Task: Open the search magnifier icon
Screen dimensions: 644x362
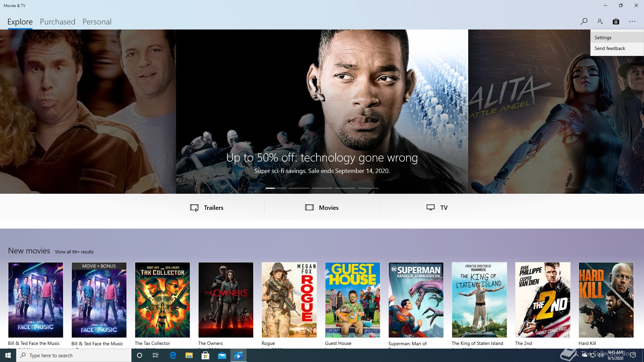Action: (x=584, y=21)
